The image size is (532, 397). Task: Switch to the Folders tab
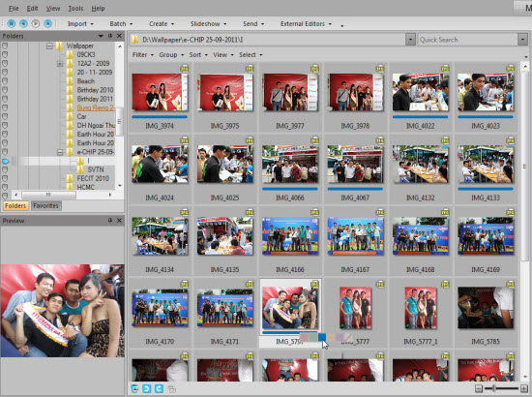[x=15, y=205]
